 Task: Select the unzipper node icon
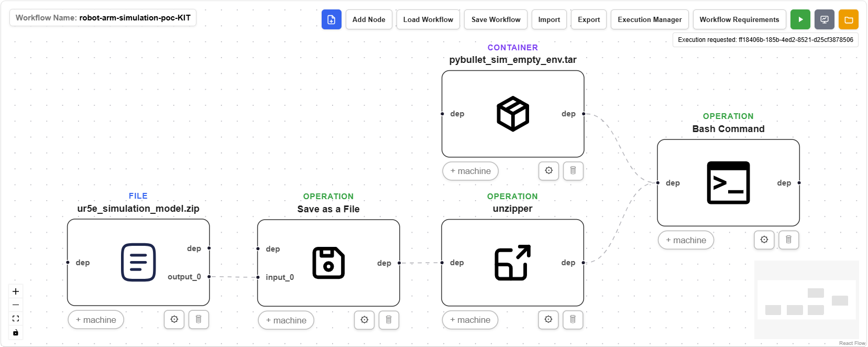coord(512,263)
